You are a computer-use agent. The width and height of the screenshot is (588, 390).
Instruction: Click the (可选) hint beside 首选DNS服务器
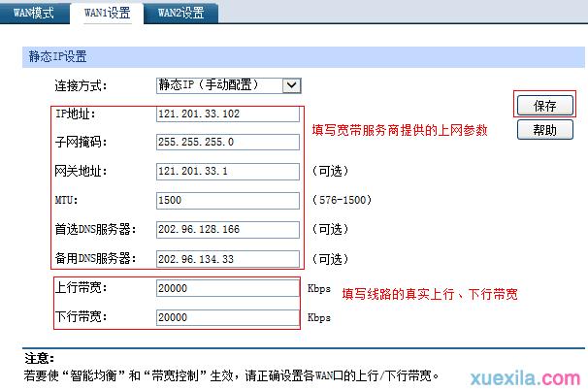330,229
